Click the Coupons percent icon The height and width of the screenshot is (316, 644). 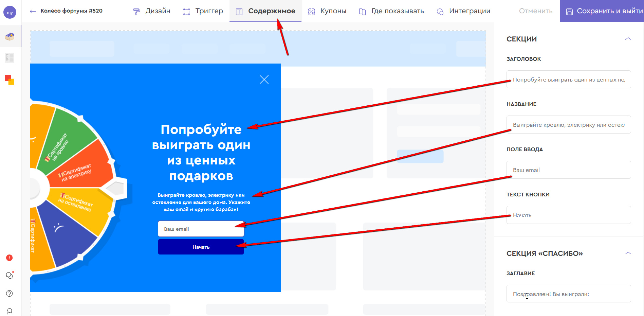(311, 12)
